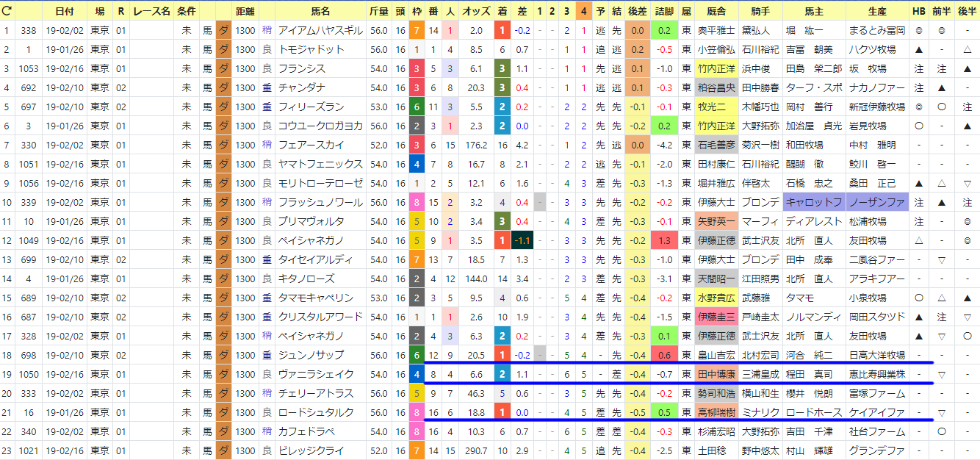
Task: Click the ○ mark in 後半 column, row 17
Action: click(968, 336)
